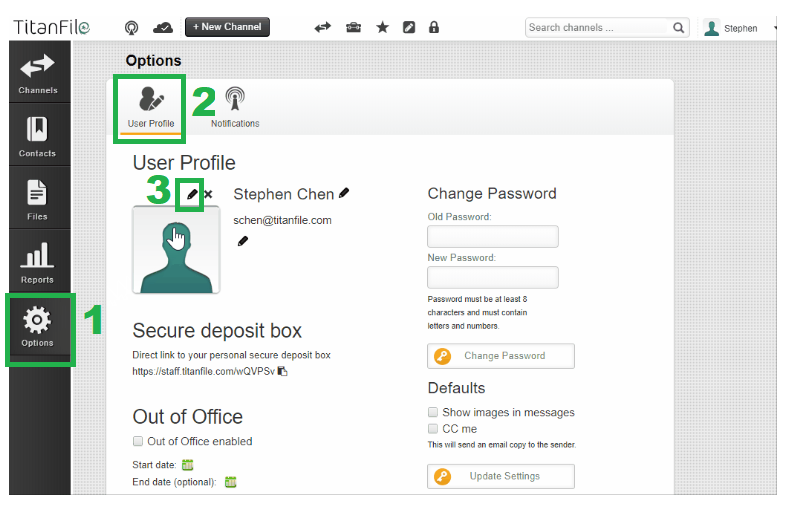Check the CC me option
The width and height of the screenshot is (796, 522).
click(433, 429)
